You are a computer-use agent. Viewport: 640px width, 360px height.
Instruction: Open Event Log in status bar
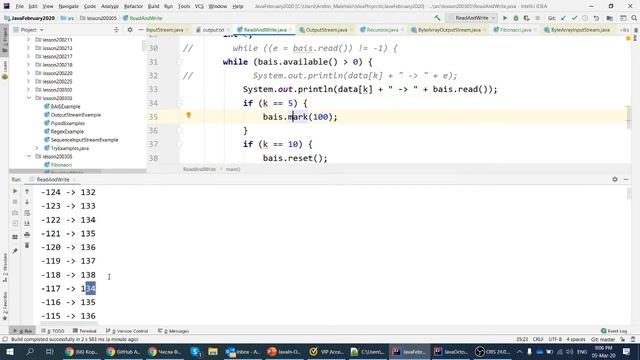[x=614, y=331]
